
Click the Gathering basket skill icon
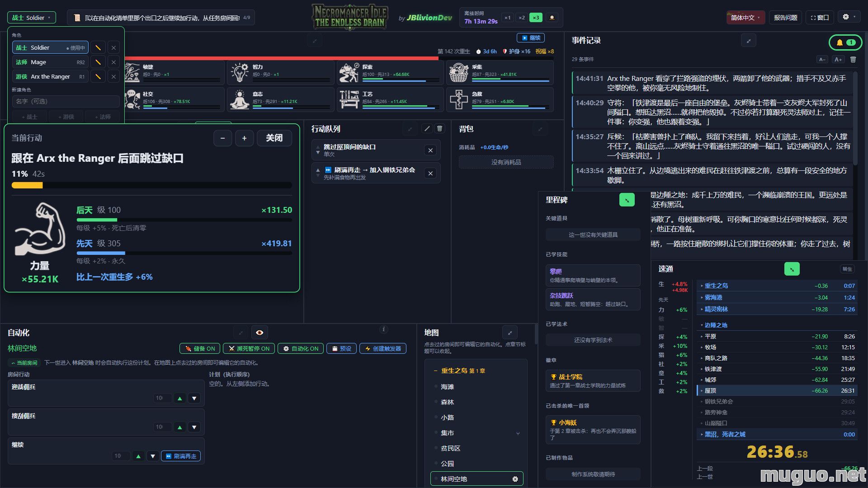(458, 72)
